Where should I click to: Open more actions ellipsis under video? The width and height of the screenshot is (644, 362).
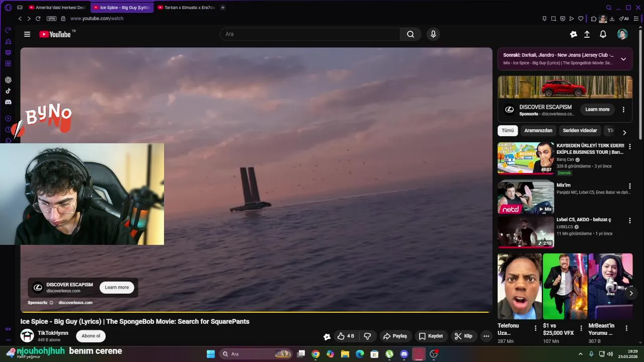pyautogui.click(x=486, y=336)
